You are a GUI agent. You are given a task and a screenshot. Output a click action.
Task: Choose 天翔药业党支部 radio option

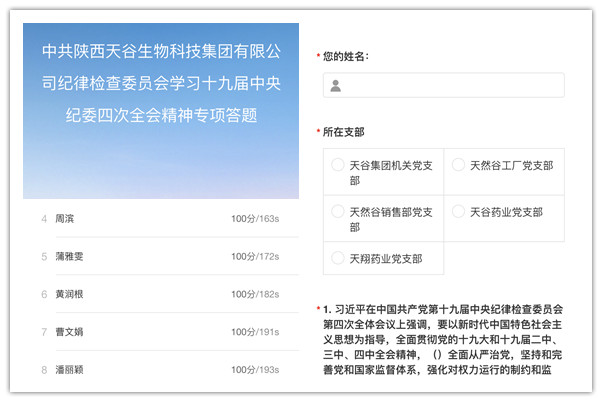[337, 258]
